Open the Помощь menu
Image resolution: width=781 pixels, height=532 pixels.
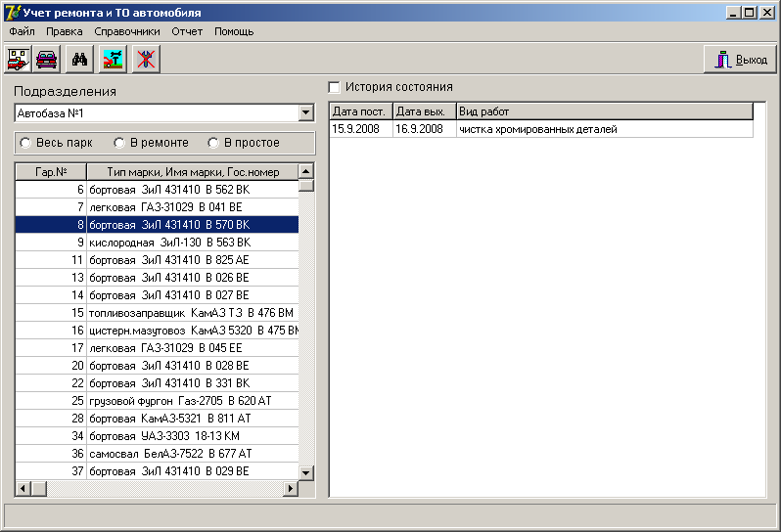(234, 31)
